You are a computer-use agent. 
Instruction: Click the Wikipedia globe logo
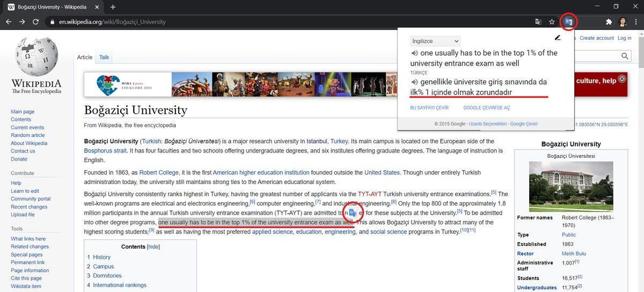pos(36,57)
